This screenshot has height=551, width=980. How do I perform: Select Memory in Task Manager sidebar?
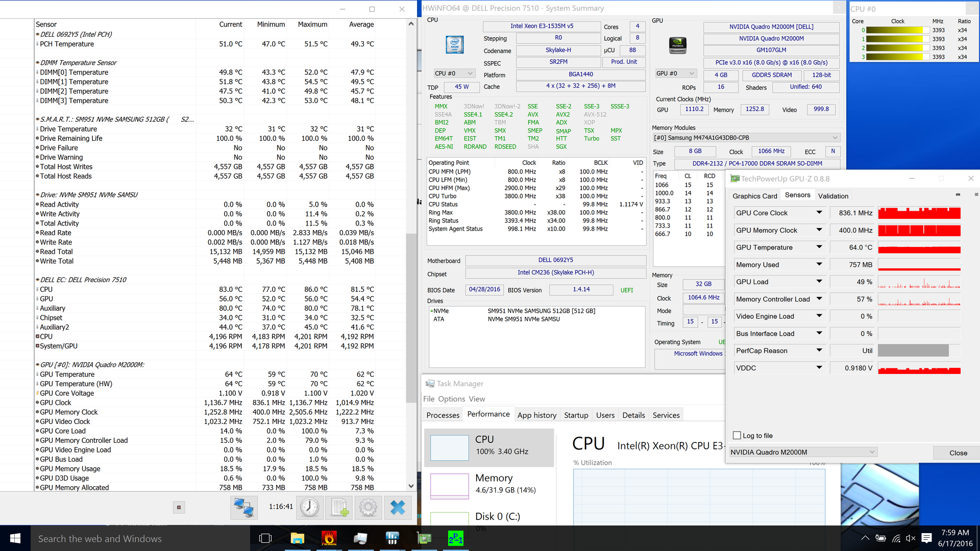coord(488,484)
